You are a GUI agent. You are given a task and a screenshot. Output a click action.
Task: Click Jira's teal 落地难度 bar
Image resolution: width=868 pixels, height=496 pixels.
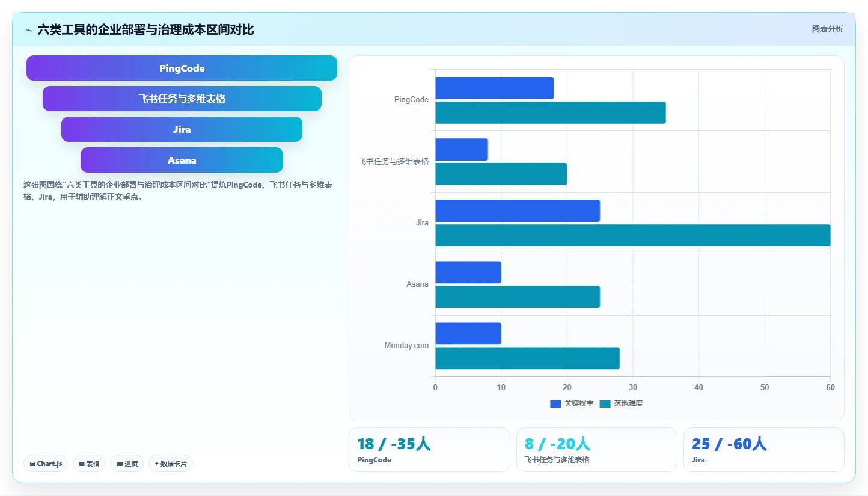coord(632,235)
